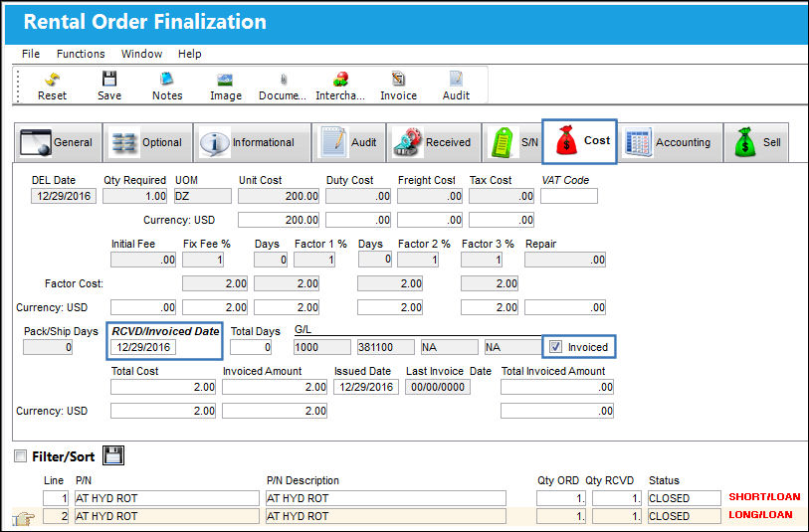809x532 pixels.
Task: Click the Invoice toolbar icon
Action: coord(398,86)
